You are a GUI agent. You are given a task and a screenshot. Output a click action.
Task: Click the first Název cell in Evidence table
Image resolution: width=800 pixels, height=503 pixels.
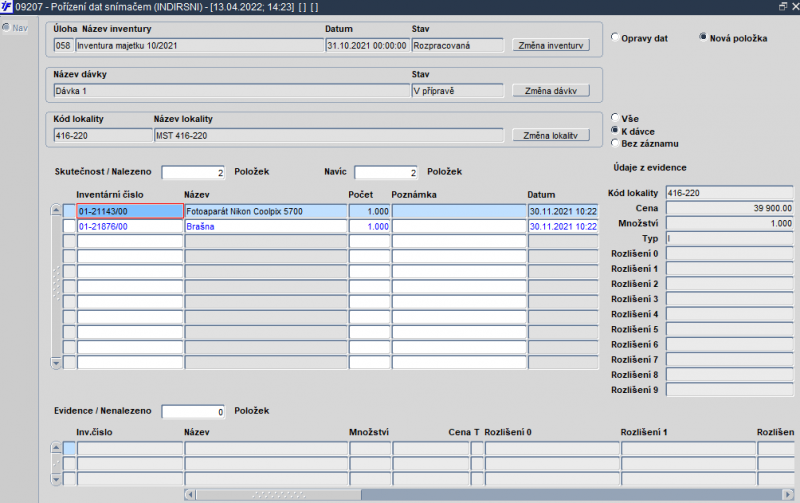point(266,448)
